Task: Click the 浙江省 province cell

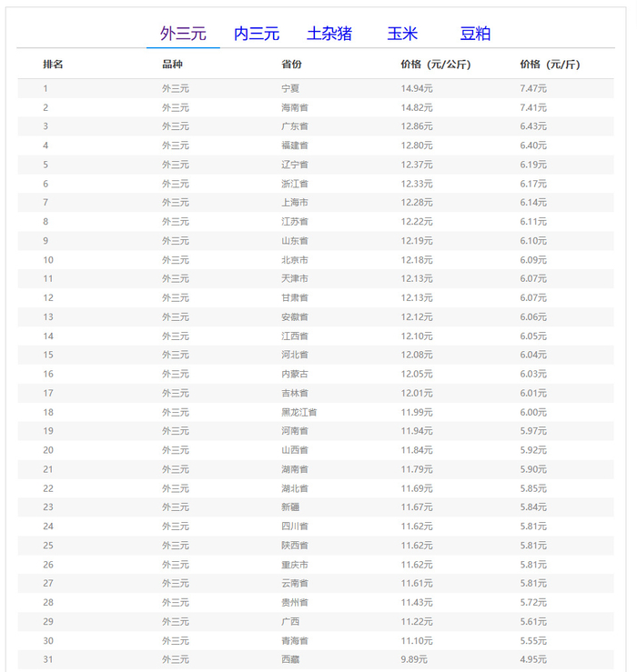Action: [295, 184]
